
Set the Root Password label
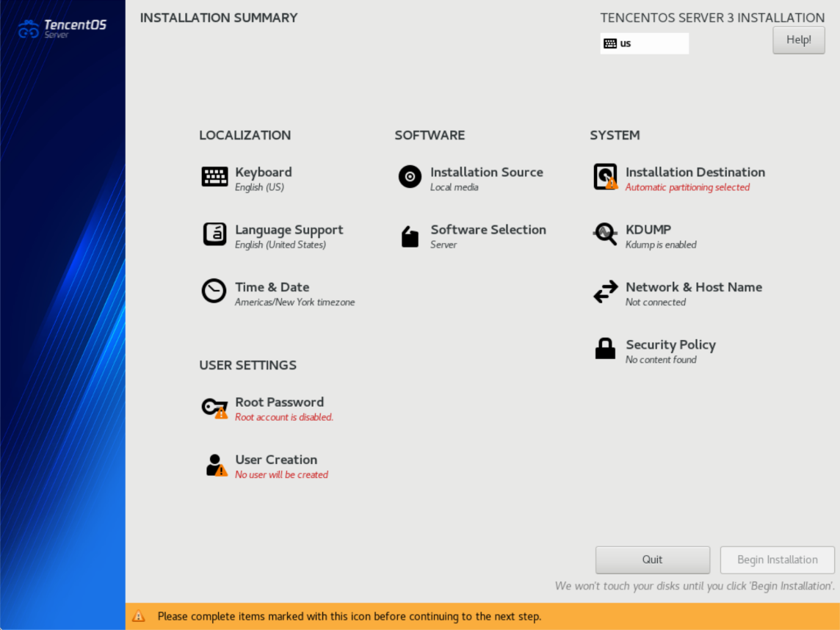[280, 402]
